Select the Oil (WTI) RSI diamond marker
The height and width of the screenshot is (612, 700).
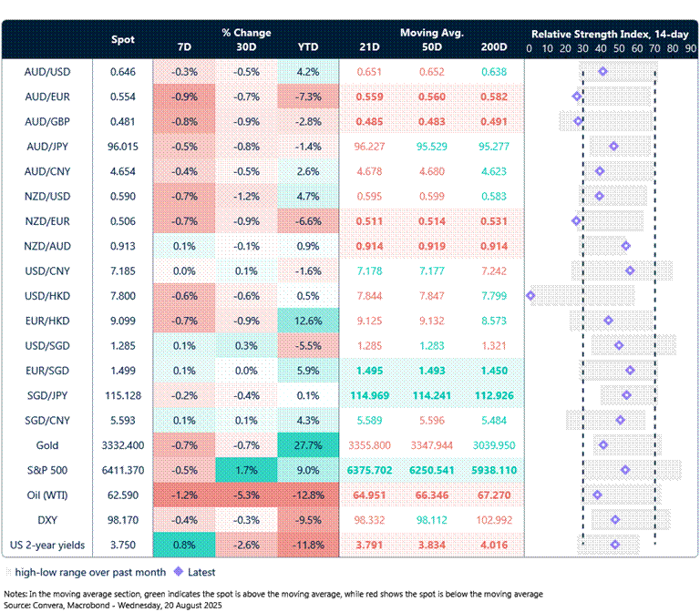(597, 495)
